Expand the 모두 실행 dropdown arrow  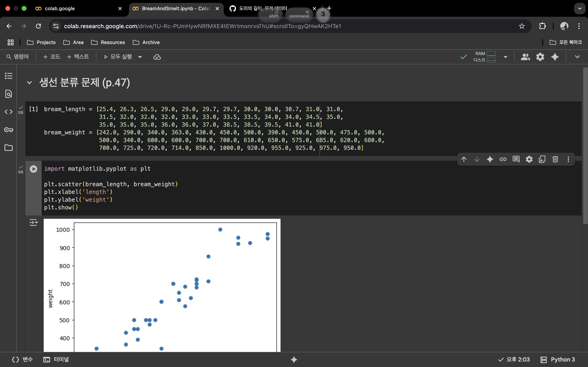pos(140,57)
